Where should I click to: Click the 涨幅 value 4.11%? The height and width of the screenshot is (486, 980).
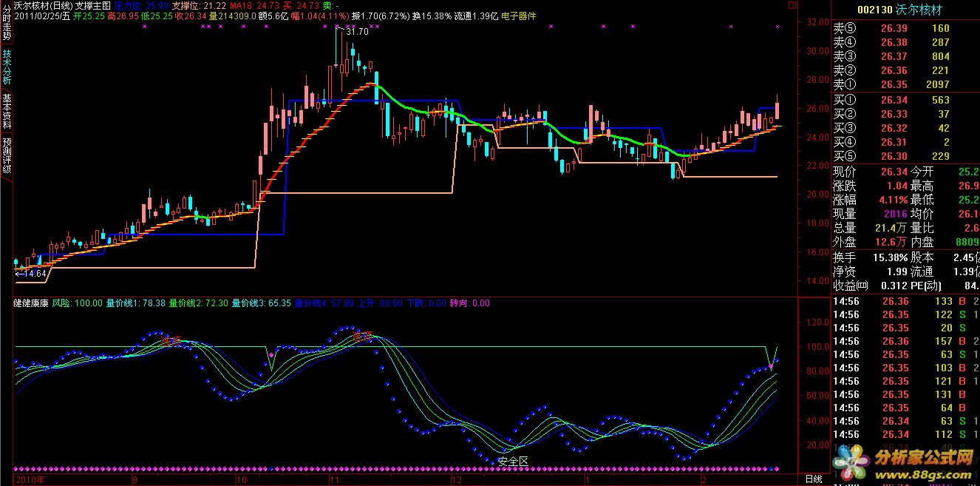tap(891, 200)
